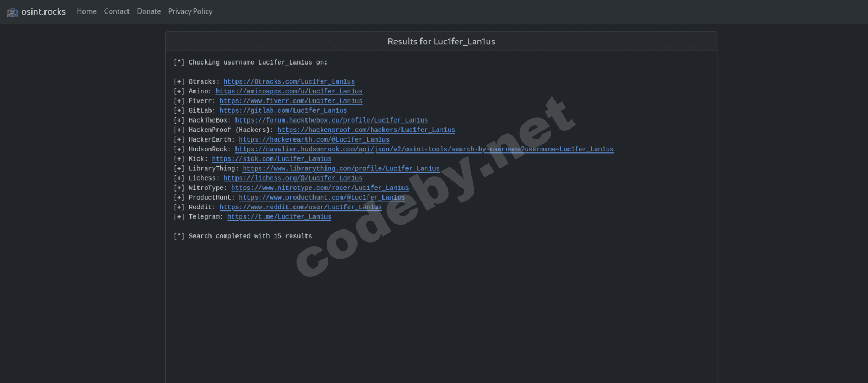Click the 'LibraryThing:' label text
The image size is (868, 383).
[214, 169]
